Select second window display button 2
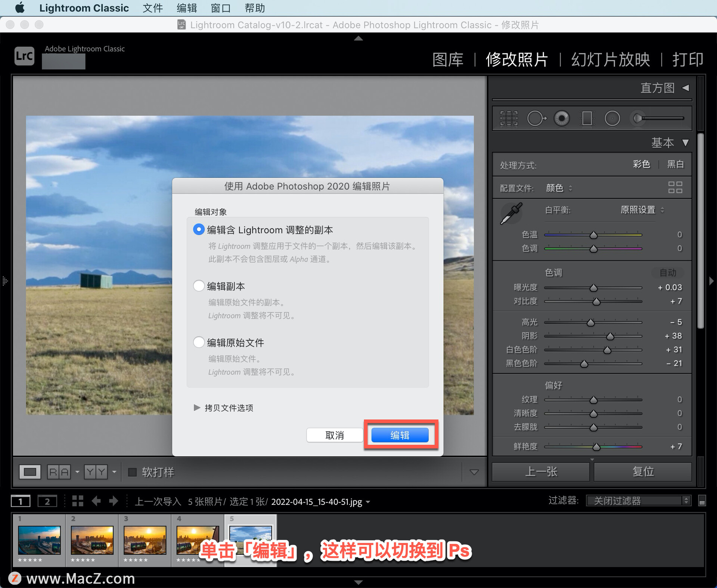The height and width of the screenshot is (588, 717). (x=47, y=501)
